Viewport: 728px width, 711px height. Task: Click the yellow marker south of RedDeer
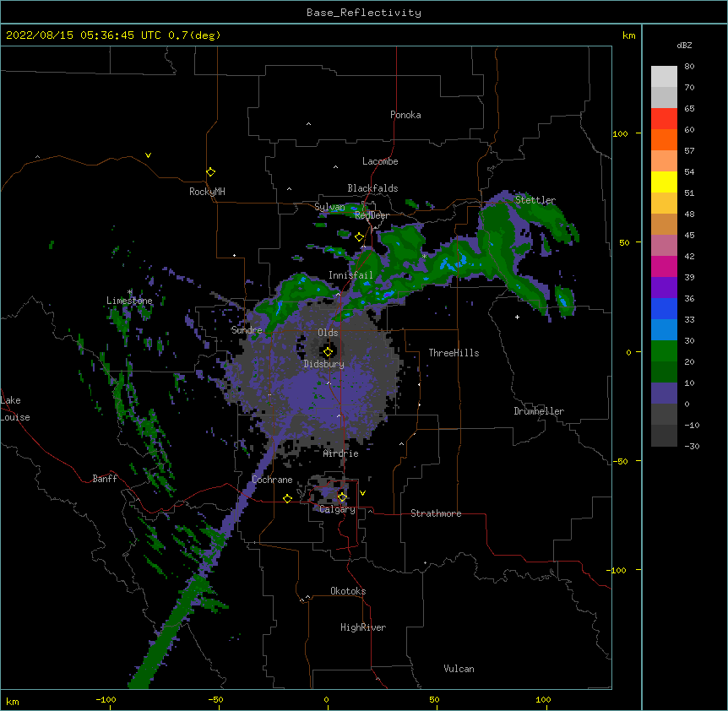pos(359,237)
